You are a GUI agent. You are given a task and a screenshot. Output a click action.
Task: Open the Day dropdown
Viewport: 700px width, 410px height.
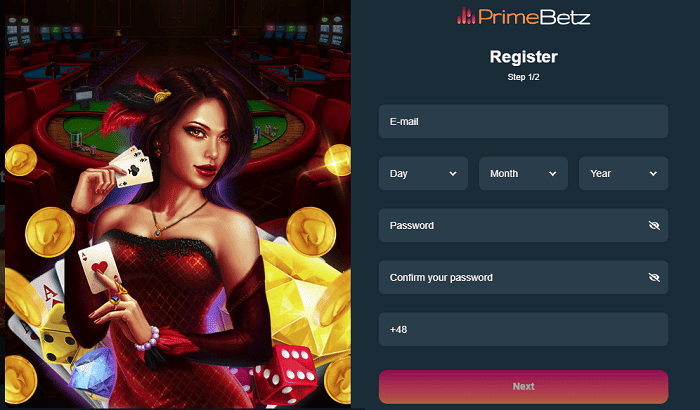click(423, 173)
